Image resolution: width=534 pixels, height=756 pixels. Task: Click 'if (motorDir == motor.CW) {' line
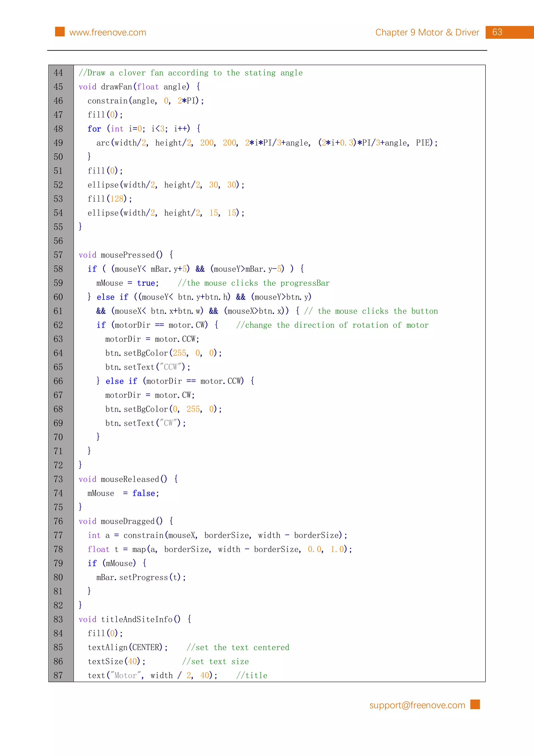[157, 325]
